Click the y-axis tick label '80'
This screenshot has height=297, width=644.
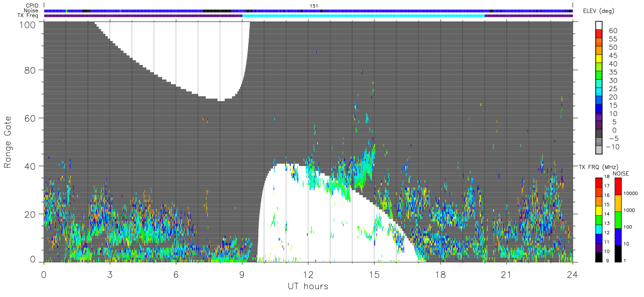[30, 70]
